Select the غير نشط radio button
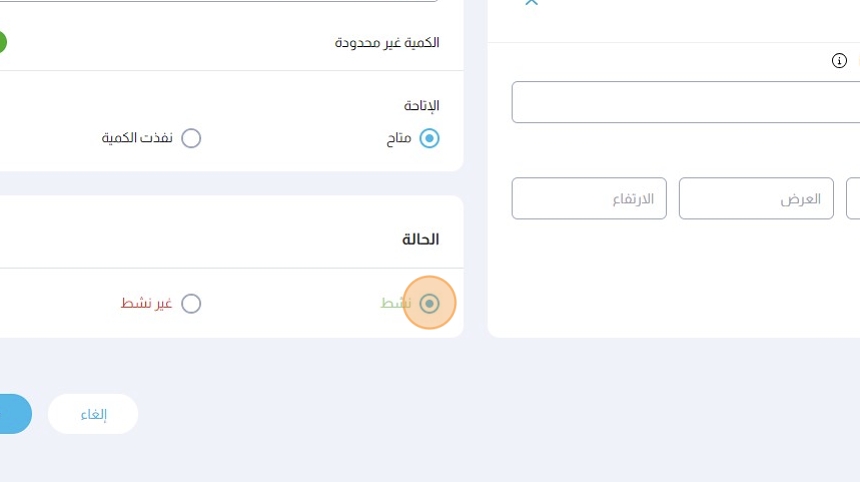This screenshot has width=860, height=482. pos(191,303)
